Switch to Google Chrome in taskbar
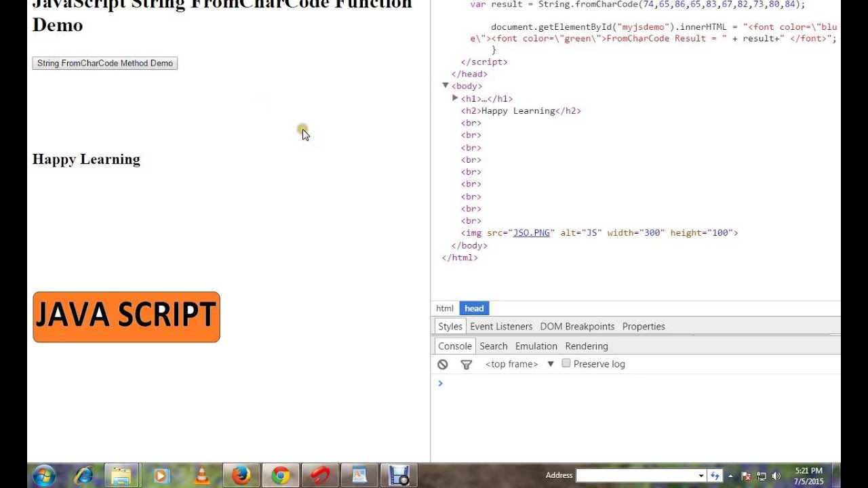This screenshot has height=488, width=868. click(280, 476)
